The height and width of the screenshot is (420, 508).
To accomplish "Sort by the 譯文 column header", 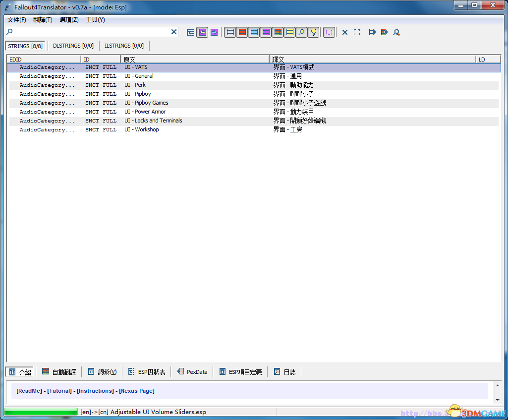I will pyautogui.click(x=373, y=60).
